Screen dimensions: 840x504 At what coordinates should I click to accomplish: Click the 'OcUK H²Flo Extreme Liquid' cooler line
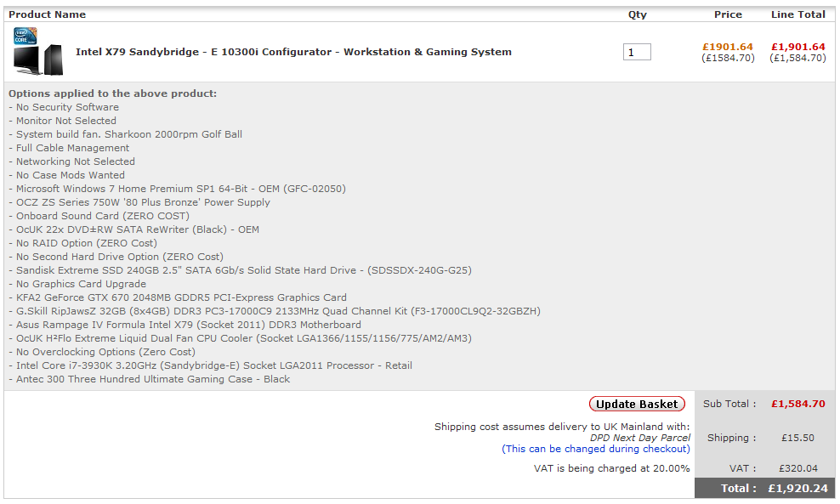(x=241, y=338)
